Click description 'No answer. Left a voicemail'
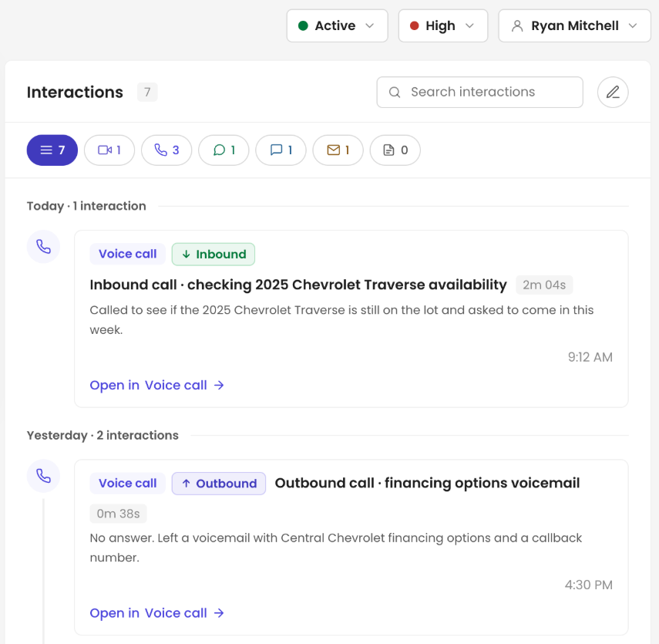The height and width of the screenshot is (644, 659). click(x=336, y=548)
